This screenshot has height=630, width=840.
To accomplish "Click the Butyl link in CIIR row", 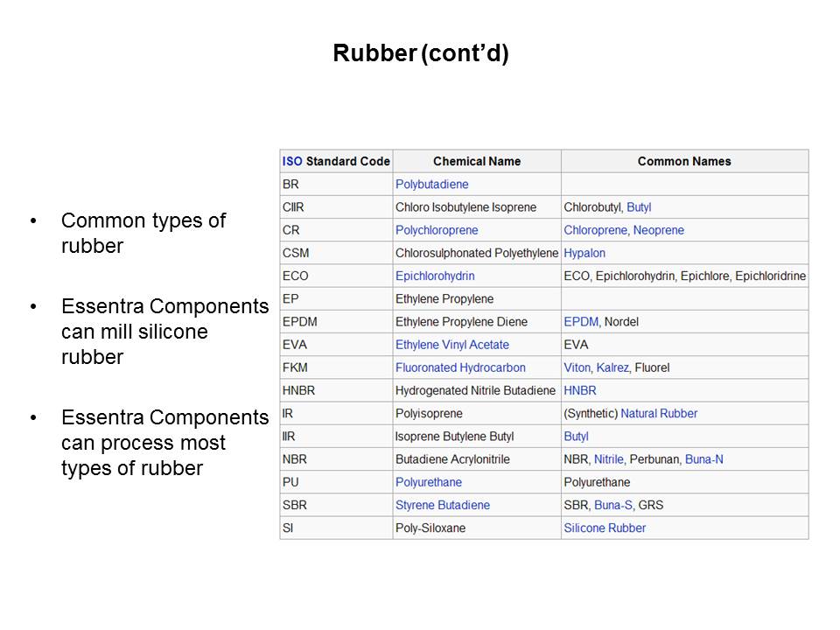I will coord(639,207).
